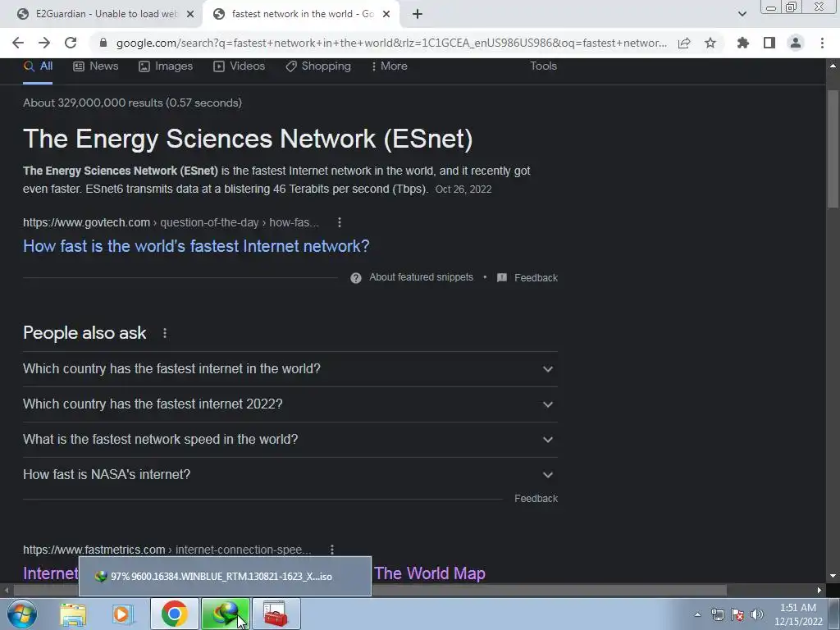This screenshot has height=630, width=840.
Task: Click the fastmetrics.com URL breadcrumb
Action: click(167, 550)
